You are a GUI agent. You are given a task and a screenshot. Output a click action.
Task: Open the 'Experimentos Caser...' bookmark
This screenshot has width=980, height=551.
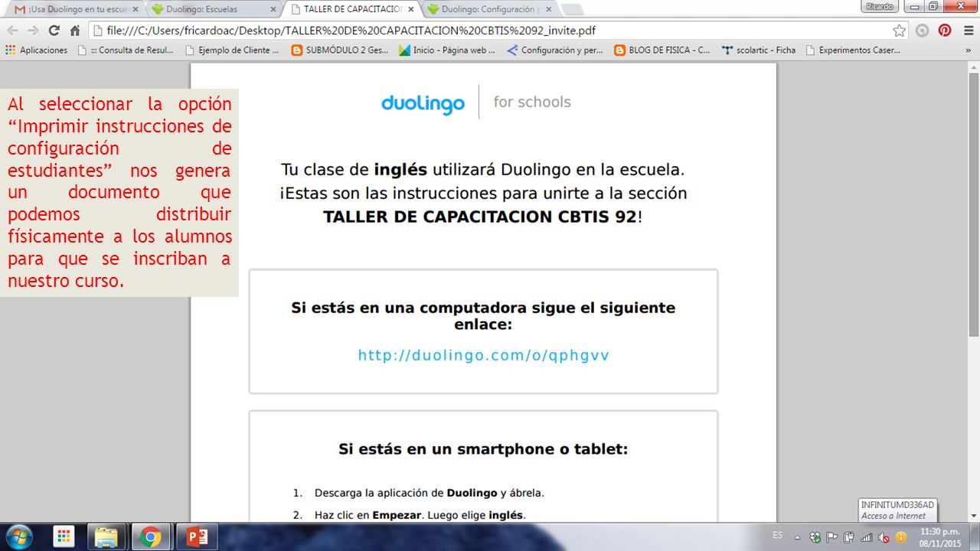[x=852, y=51]
